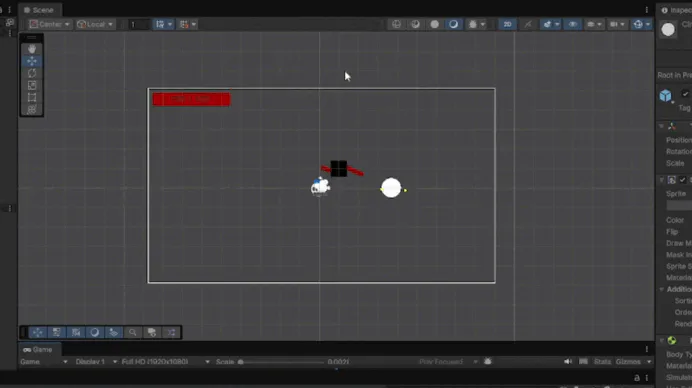The width and height of the screenshot is (692, 388).
Task: Select the Move tool
Action: pos(32,61)
